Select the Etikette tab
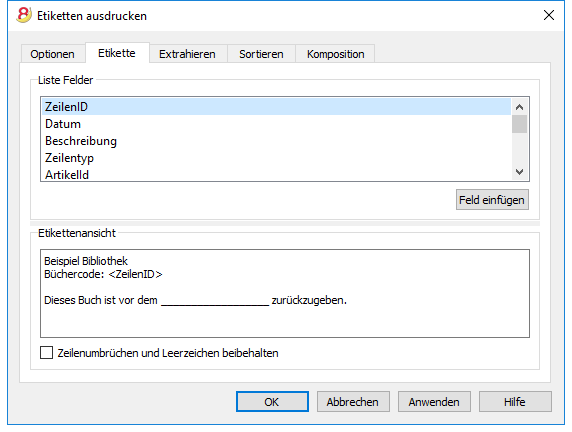 pyautogui.click(x=117, y=53)
